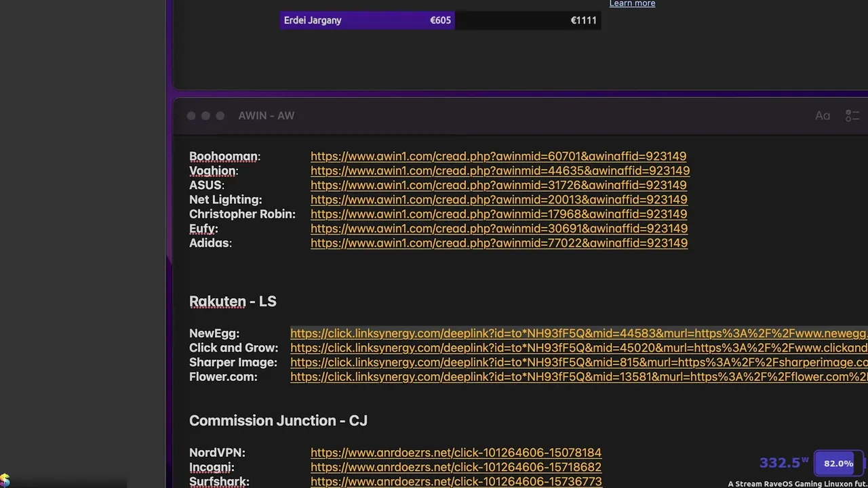Open the Flower.com linksynergy deeplink
The height and width of the screenshot is (488, 868).
(x=579, y=377)
